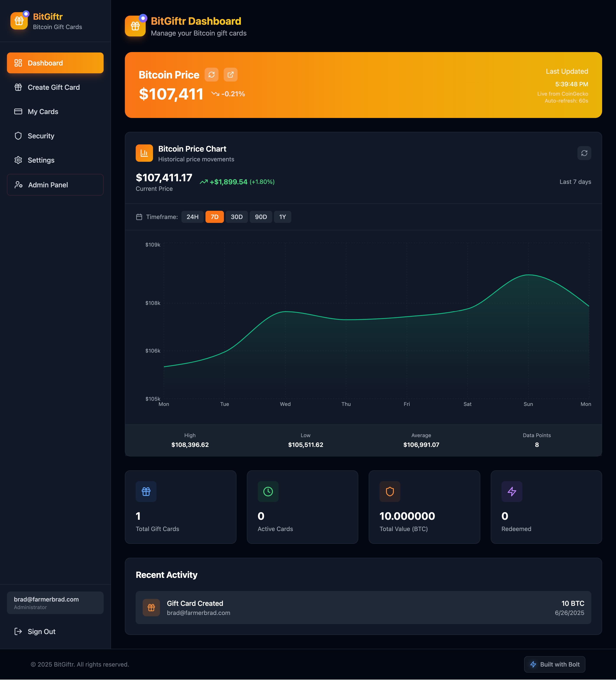Click the purple lightning icon on Redeemed card
This screenshot has height=680, width=616.
click(512, 491)
